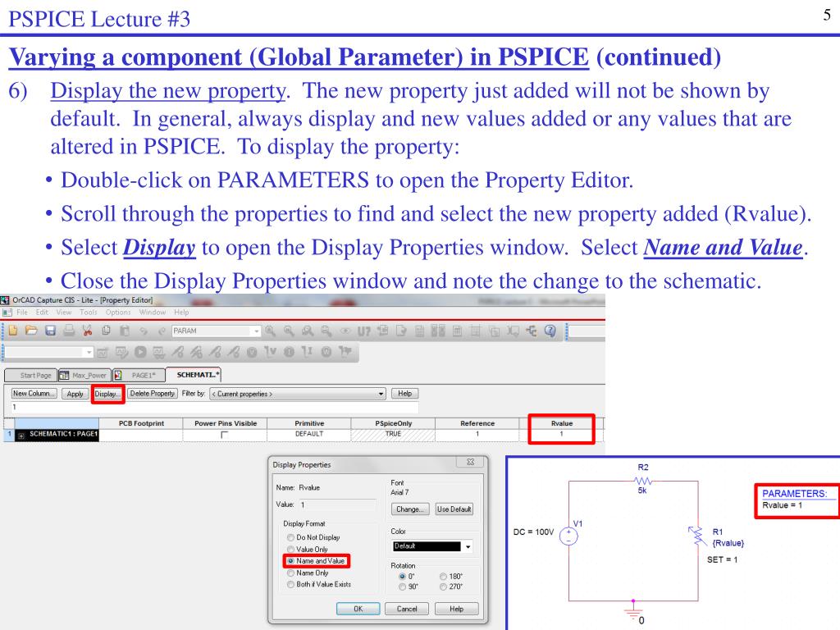The height and width of the screenshot is (630, 840).
Task: Click the eye fisheye view icon
Action: (345, 331)
